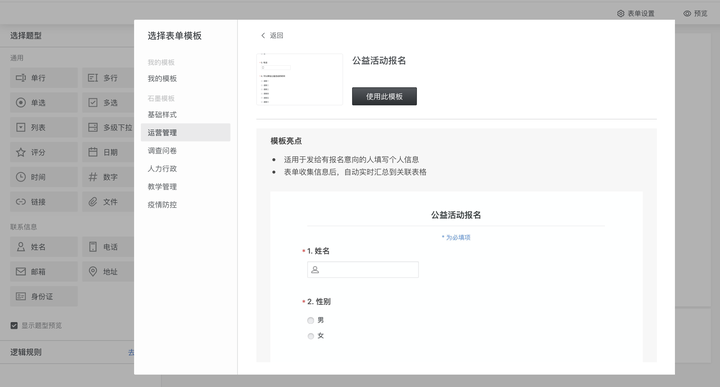Select the 单选 single-choice question icon

click(x=21, y=103)
